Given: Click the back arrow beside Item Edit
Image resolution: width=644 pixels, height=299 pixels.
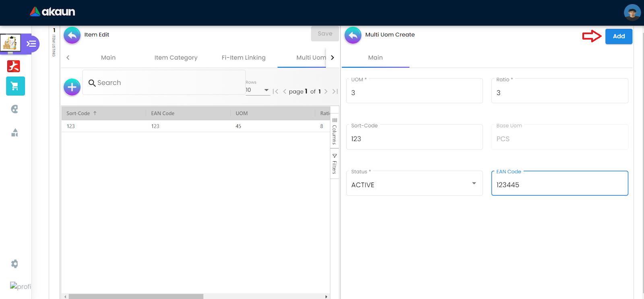Looking at the screenshot, I should 72,35.
